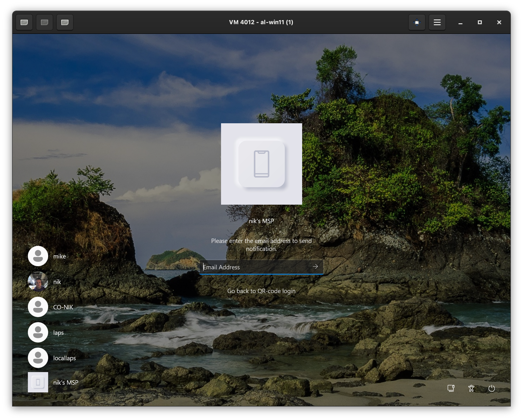Click the third display button in title bar
This screenshot has height=420, width=521.
[65, 22]
